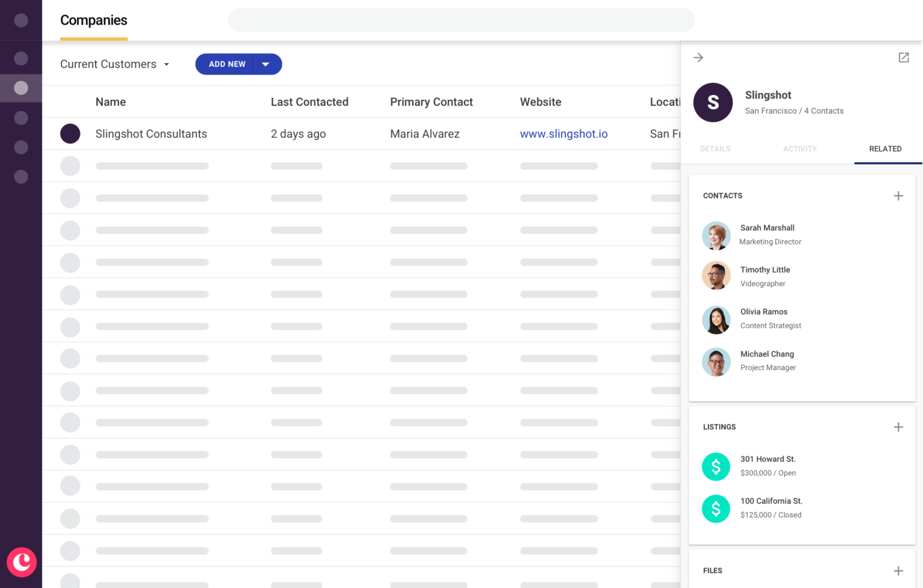Switch to the ACTIVITY tab

click(800, 148)
